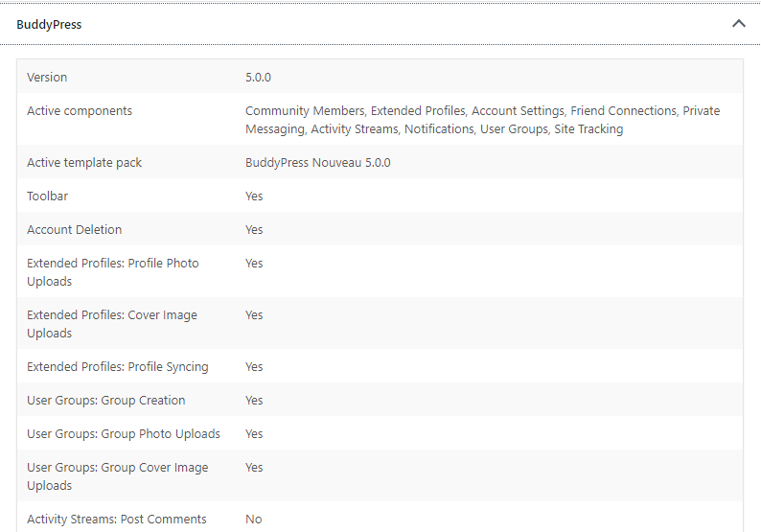Collapse the BuddyPress section chevron
The image size is (761, 532).
point(738,23)
